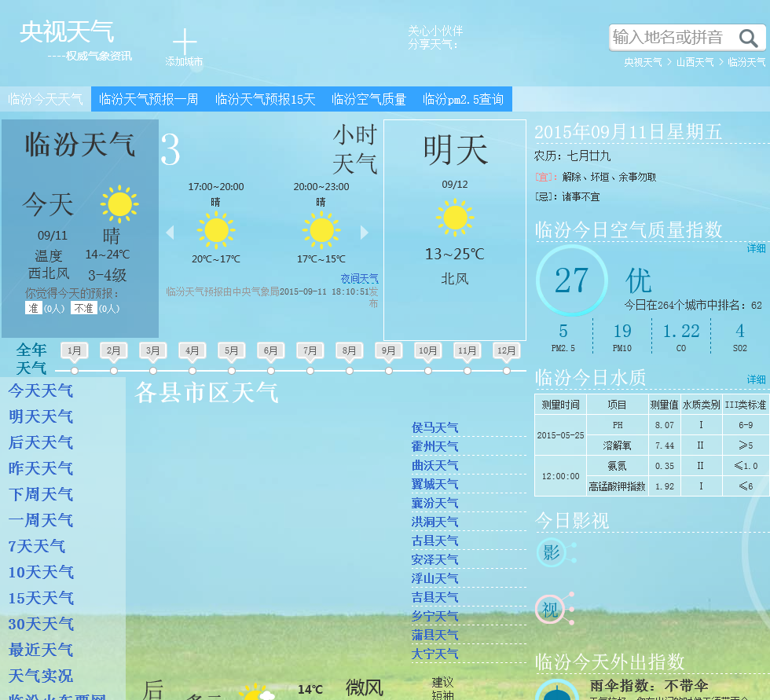This screenshot has width=770, height=700.
Task: Open the 临汾今天天气 tab
Action: tap(46, 99)
